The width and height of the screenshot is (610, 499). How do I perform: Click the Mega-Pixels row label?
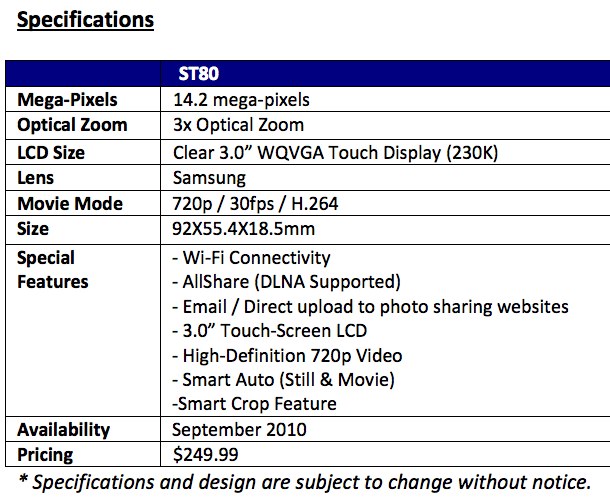click(65, 100)
